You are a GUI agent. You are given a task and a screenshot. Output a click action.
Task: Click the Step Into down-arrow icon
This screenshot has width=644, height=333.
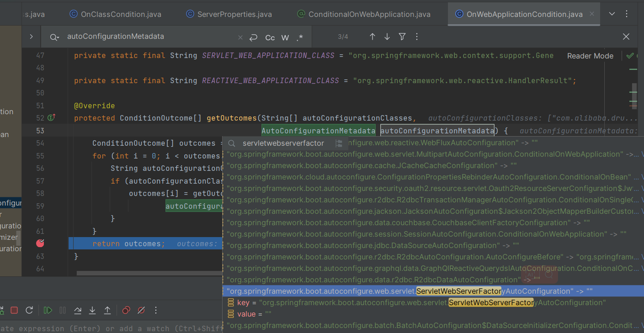92,310
